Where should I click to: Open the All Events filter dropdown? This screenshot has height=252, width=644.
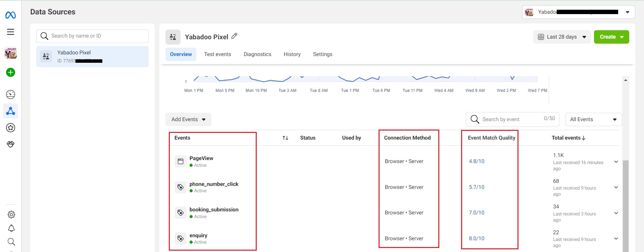(593, 119)
